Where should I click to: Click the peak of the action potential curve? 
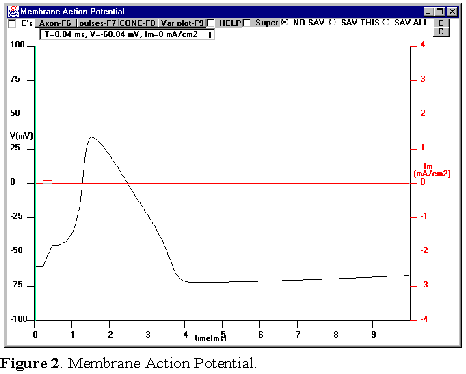tap(92, 137)
